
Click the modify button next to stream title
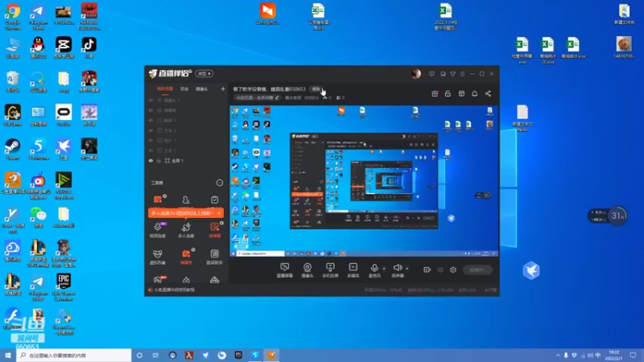pos(316,88)
